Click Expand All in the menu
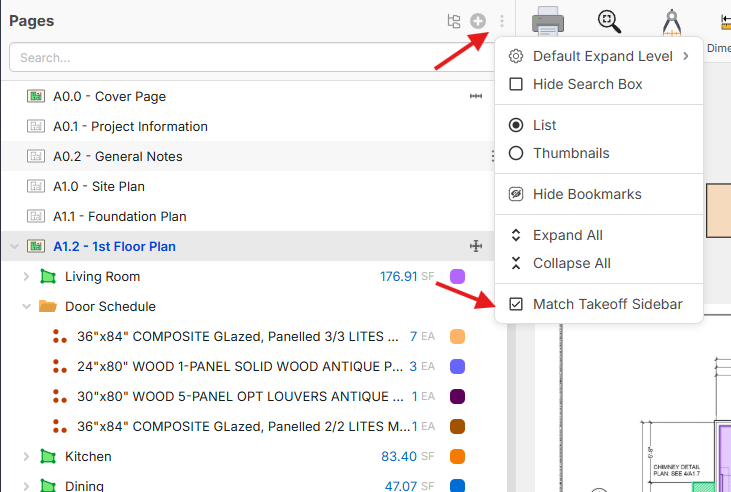The image size is (731, 492). point(567,235)
